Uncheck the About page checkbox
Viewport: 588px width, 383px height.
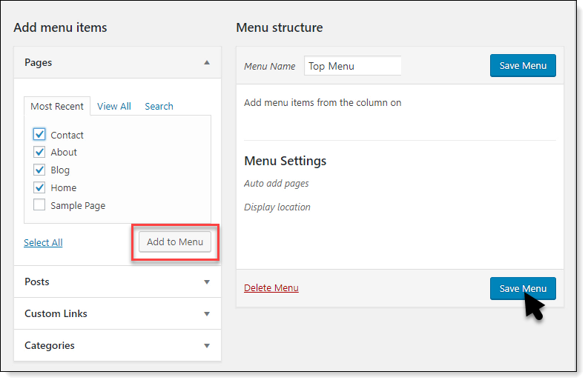click(39, 152)
